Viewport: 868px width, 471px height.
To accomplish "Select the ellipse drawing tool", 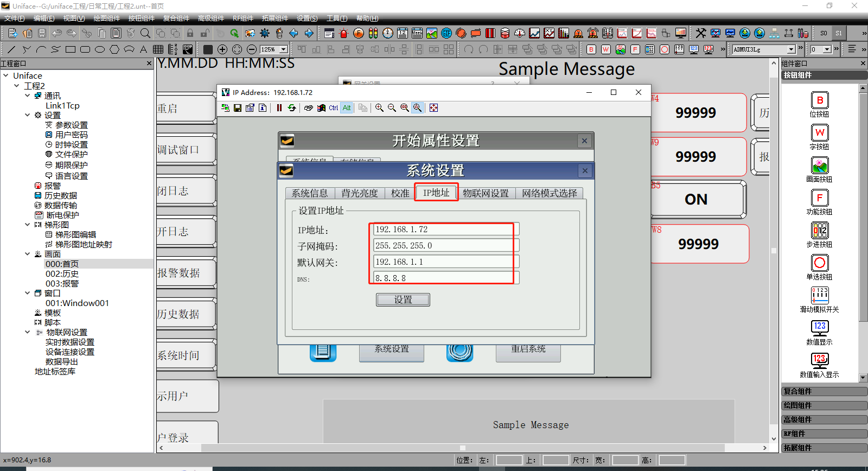I will pos(99,49).
